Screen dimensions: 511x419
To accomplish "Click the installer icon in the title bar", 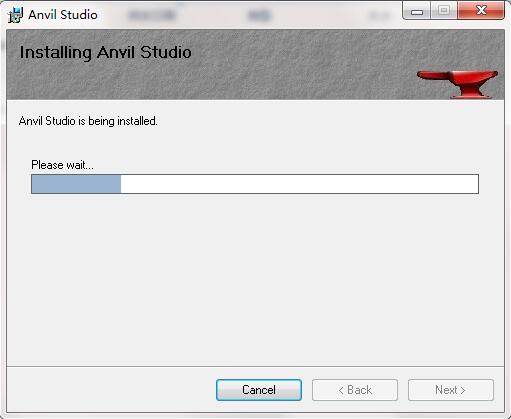I will 15,15.
